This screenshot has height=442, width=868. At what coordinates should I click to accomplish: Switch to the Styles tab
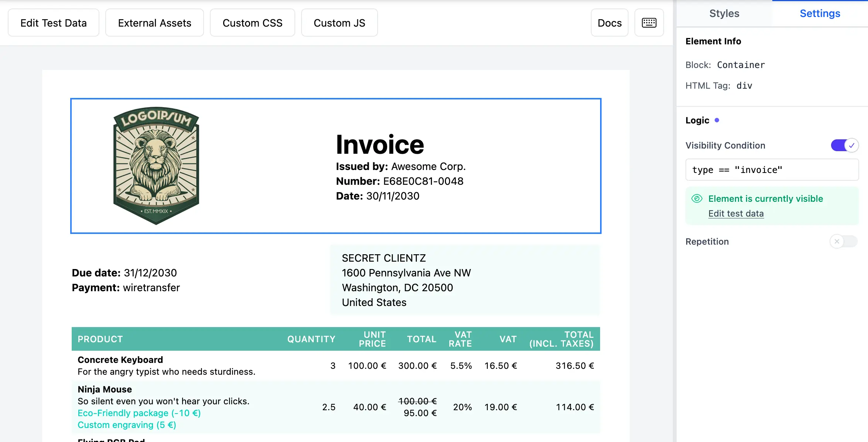click(724, 14)
